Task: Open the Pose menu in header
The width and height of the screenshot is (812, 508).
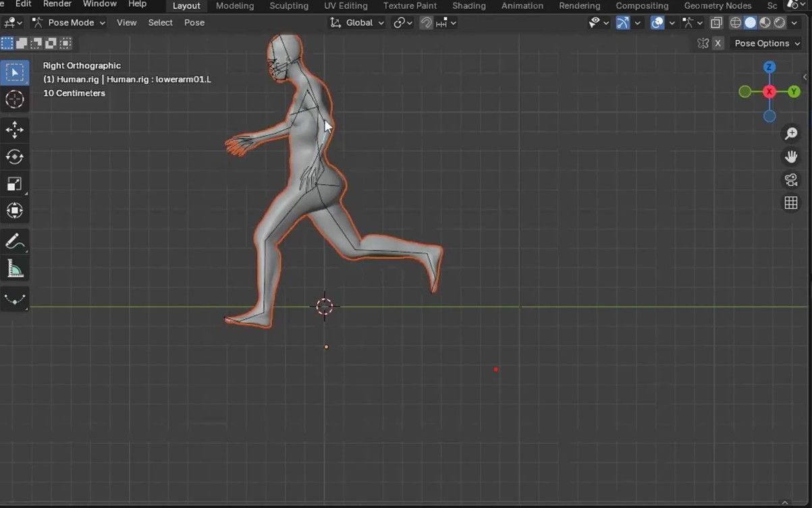Action: pyautogui.click(x=194, y=23)
